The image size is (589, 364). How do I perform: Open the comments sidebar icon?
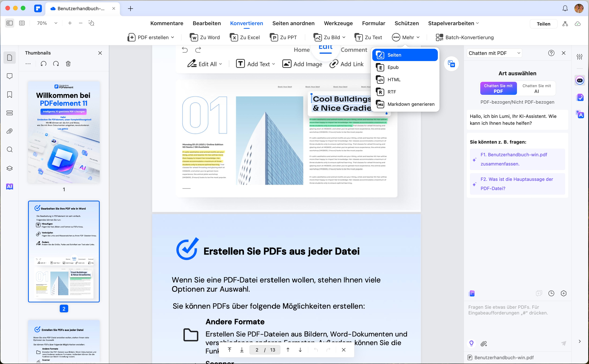(10, 76)
